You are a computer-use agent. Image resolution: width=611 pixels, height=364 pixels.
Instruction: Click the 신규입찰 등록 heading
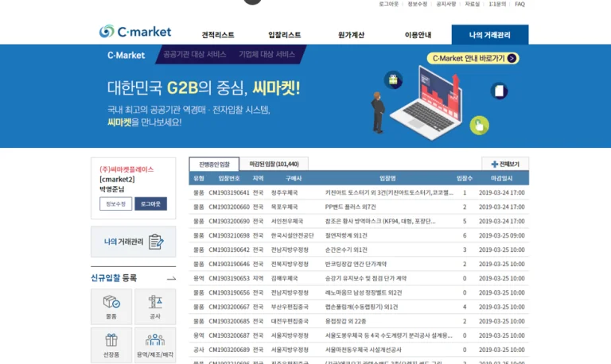(114, 278)
